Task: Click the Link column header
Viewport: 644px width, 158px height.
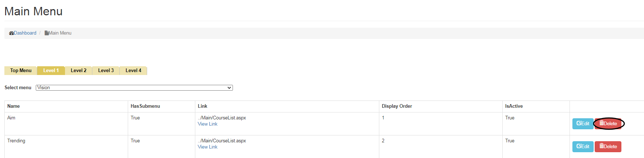Action: (202, 106)
